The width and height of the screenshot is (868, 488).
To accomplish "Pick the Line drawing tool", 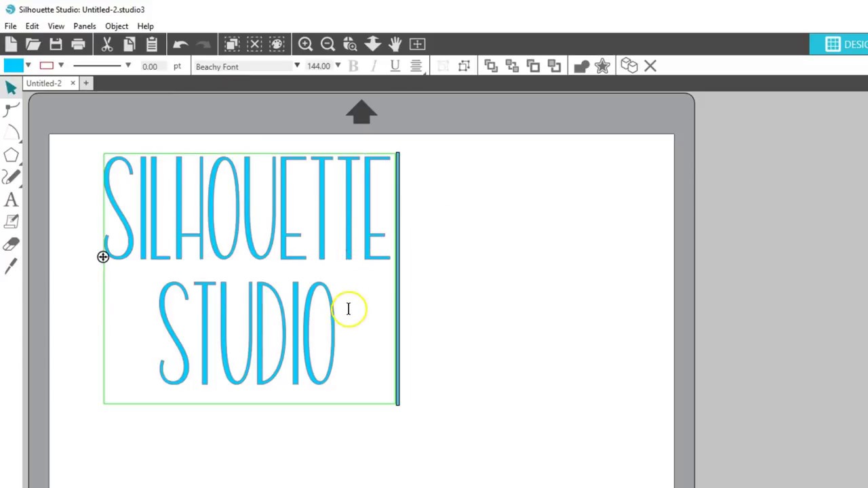I will 11,133.
